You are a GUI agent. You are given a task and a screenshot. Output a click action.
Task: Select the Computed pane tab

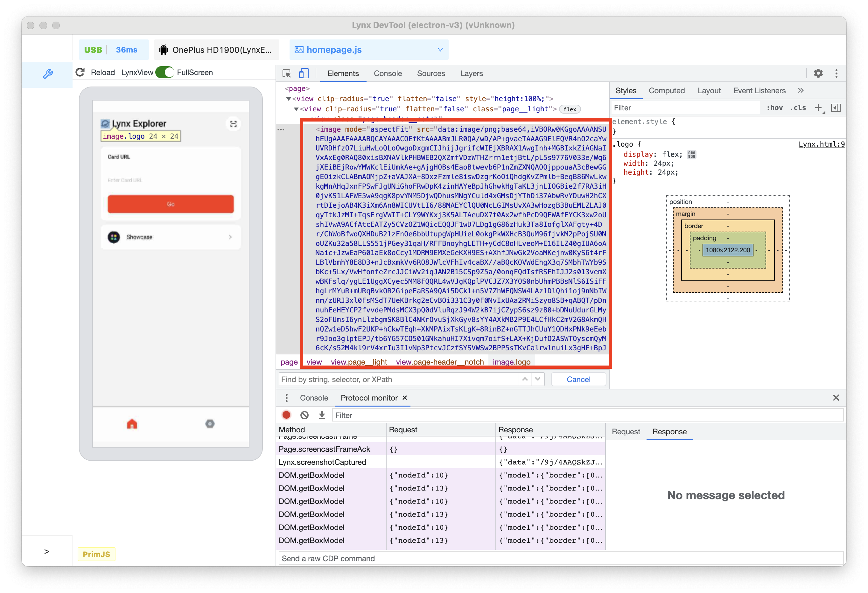coord(666,91)
